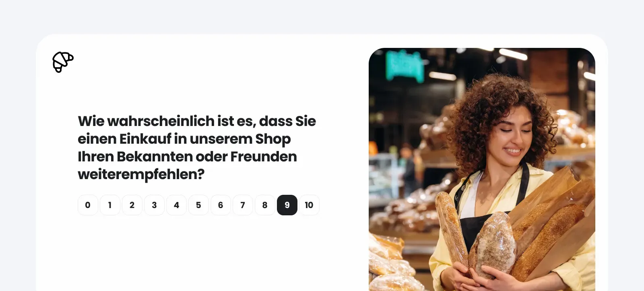
Task: Select rating 8 button
Action: [265, 205]
